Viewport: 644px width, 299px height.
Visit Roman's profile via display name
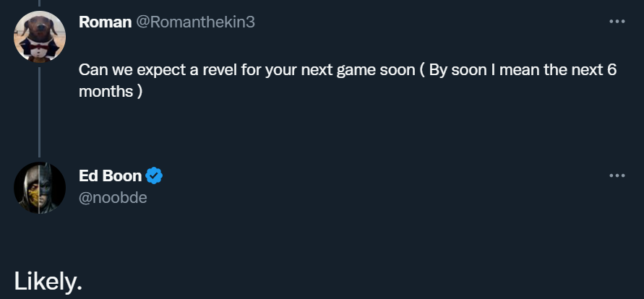105,22
